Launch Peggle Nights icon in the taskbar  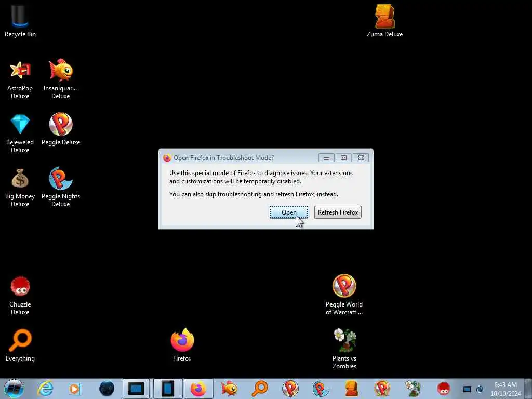[321, 389]
